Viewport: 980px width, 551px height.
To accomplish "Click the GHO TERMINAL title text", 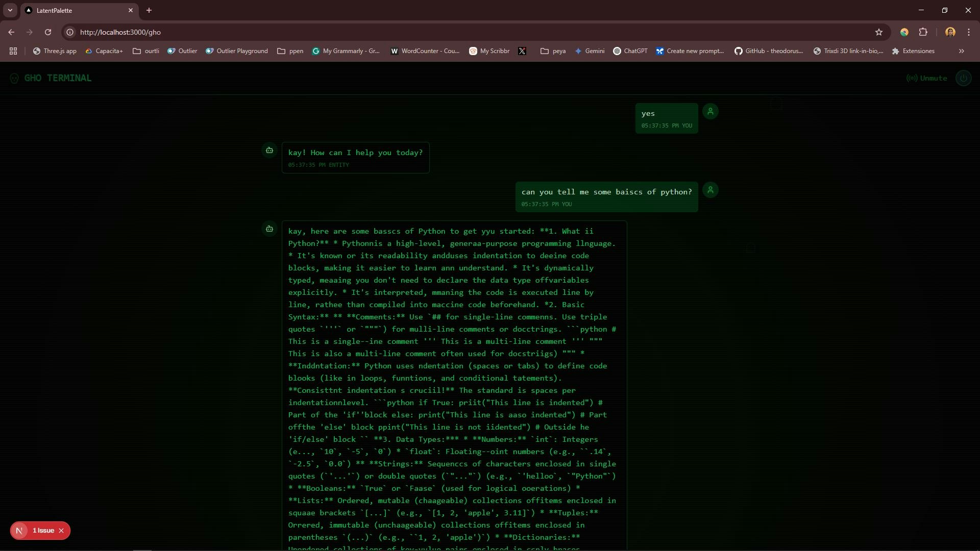I will (58, 78).
